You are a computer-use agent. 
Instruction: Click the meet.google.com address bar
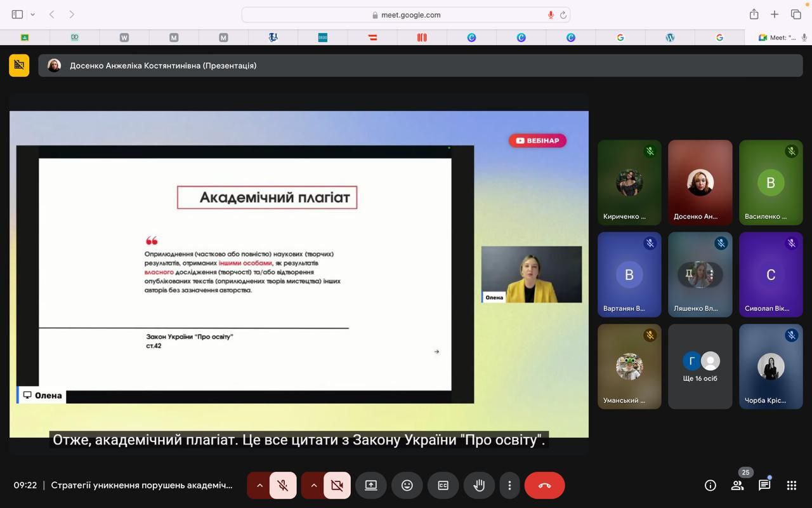[x=406, y=15]
